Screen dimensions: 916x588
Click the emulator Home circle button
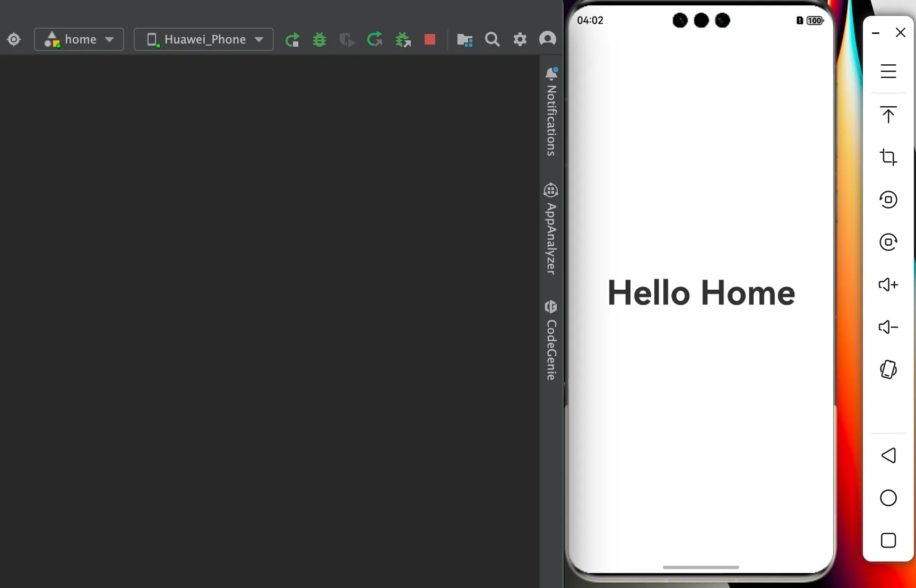(888, 498)
